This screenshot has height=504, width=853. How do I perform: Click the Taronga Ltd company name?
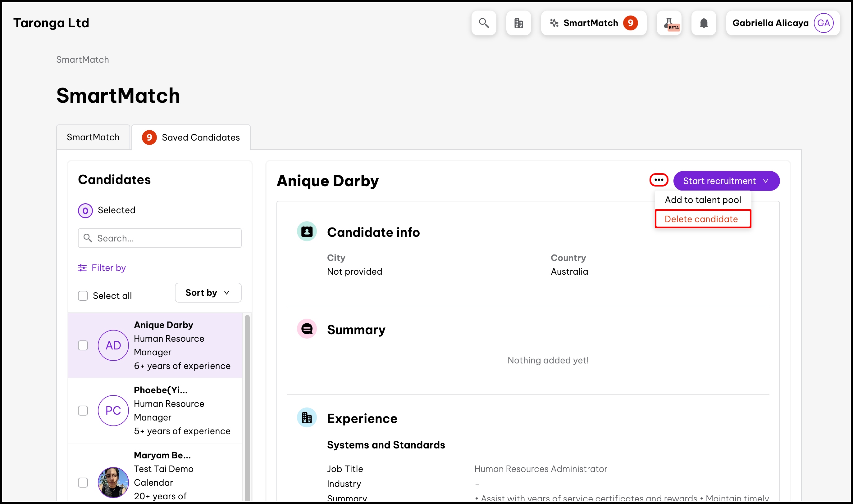click(51, 23)
